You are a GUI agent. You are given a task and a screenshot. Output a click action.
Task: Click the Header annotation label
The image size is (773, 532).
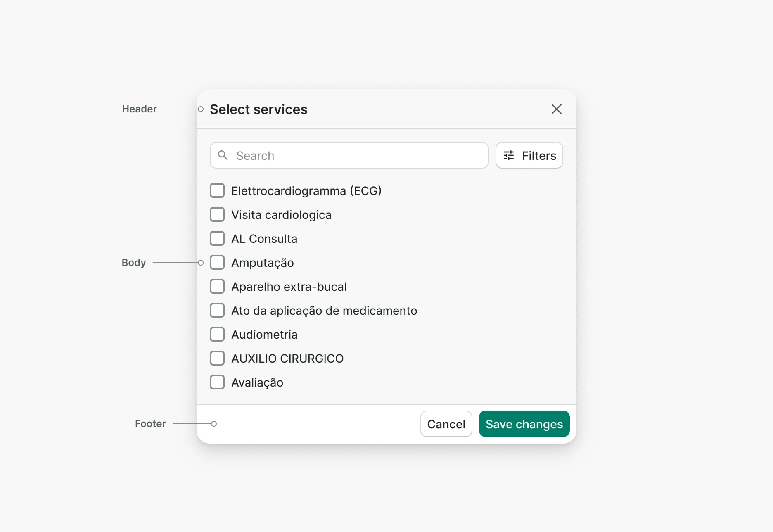click(x=139, y=109)
